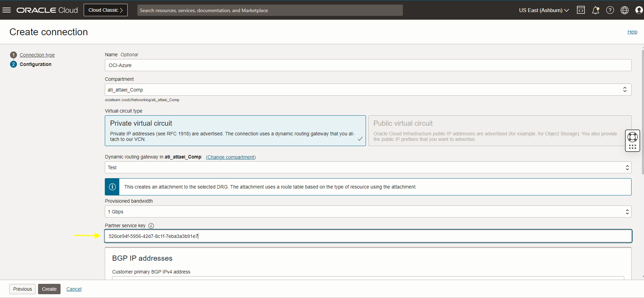Viewport: 644px width, 298px height.
Task: Go to Connection type step
Action: 37,55
